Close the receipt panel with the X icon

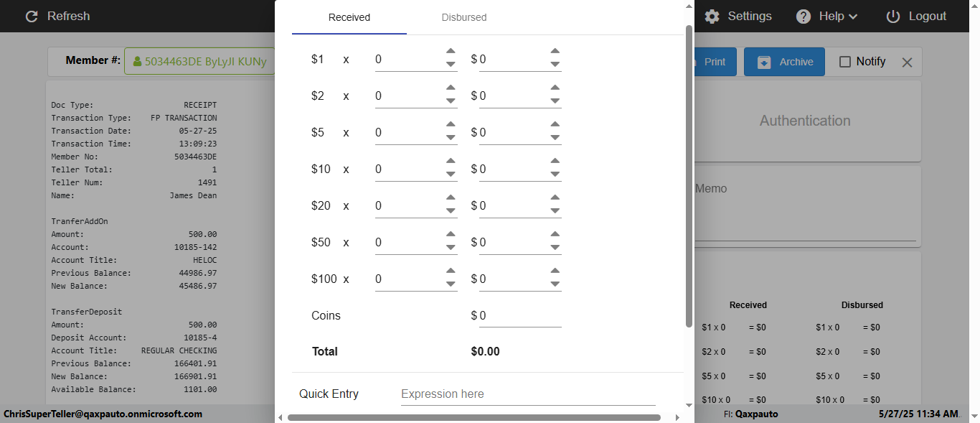[x=907, y=62]
